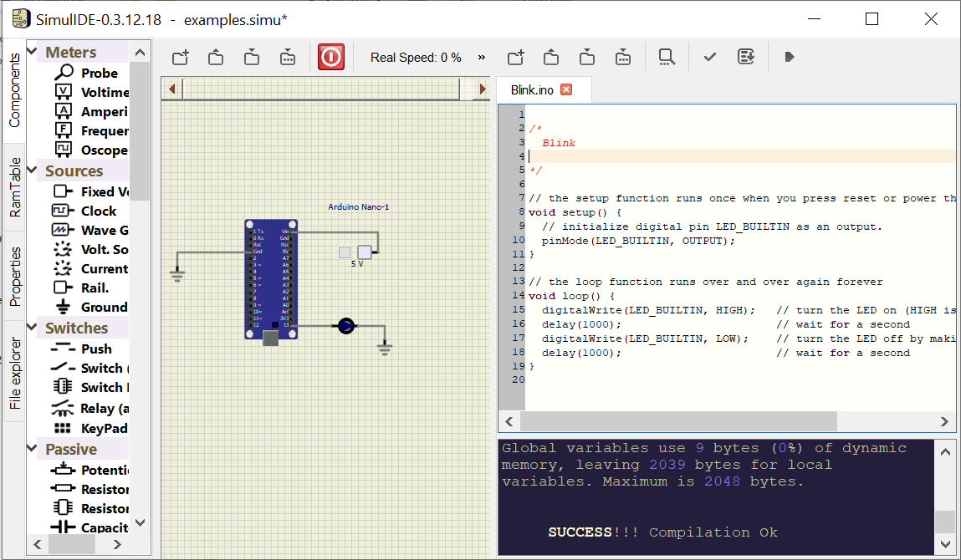Screen dimensions: 961x560
Task: Compile the sketch with the checkmark
Action: coord(710,57)
